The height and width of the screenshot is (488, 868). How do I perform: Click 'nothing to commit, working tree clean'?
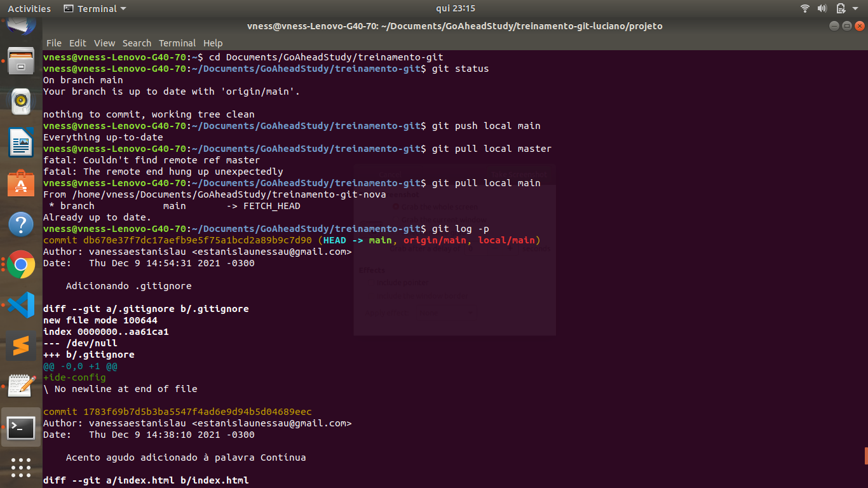pos(149,114)
